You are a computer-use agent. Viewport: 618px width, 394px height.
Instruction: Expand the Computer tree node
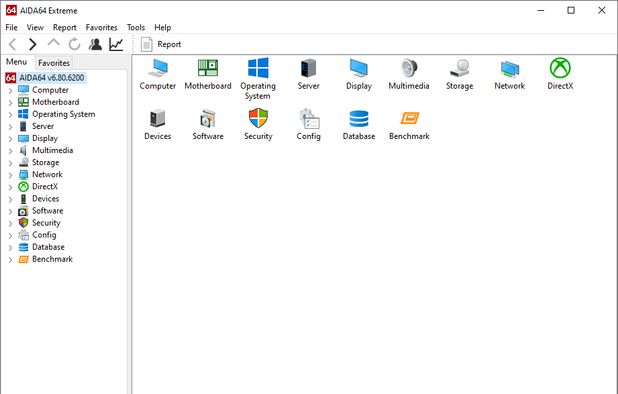[11, 91]
